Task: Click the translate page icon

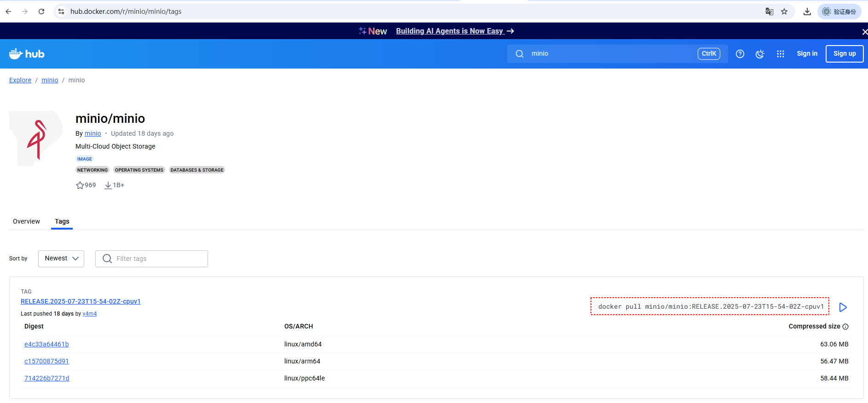Action: (769, 12)
